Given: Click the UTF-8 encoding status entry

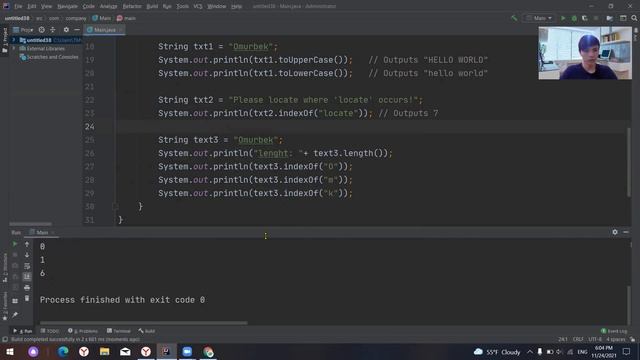Looking at the screenshot, I should [x=595, y=339].
